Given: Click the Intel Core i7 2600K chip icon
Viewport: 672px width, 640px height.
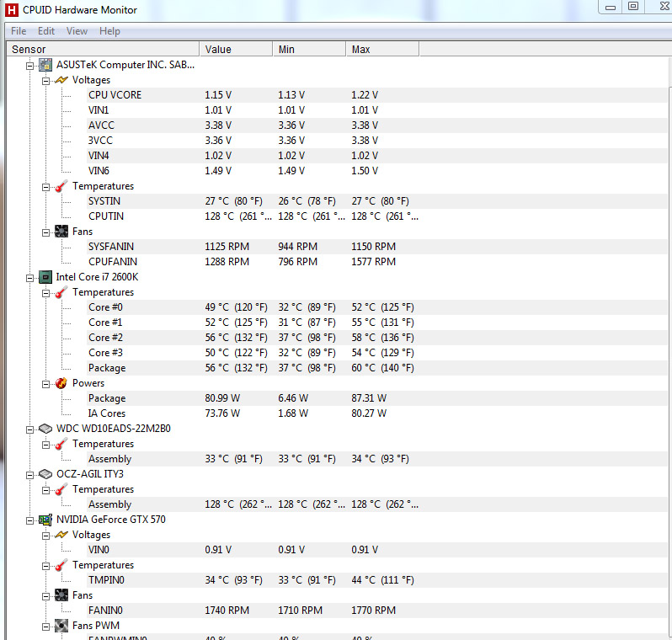Looking at the screenshot, I should click(45, 277).
